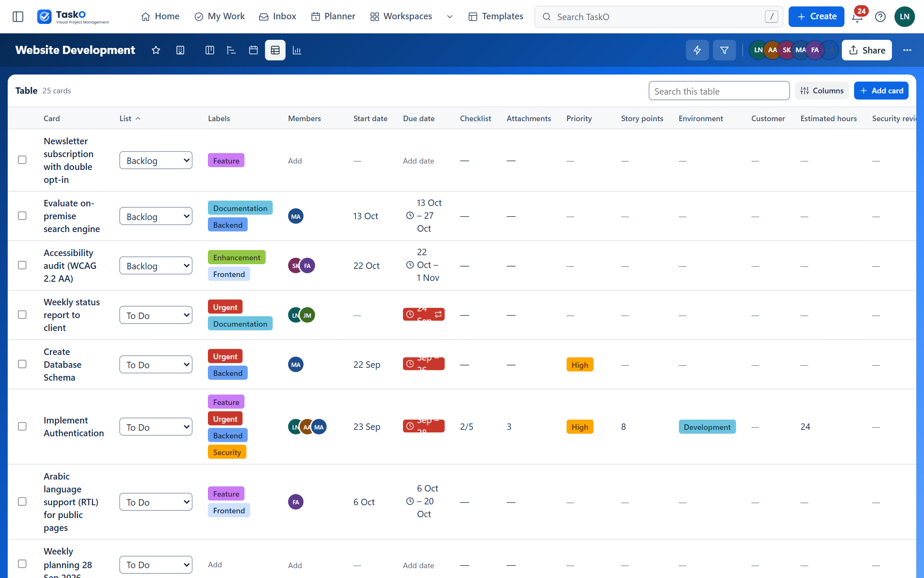924x578 pixels.
Task: Expand the Workspaces chevron arrow
Action: [x=450, y=17]
